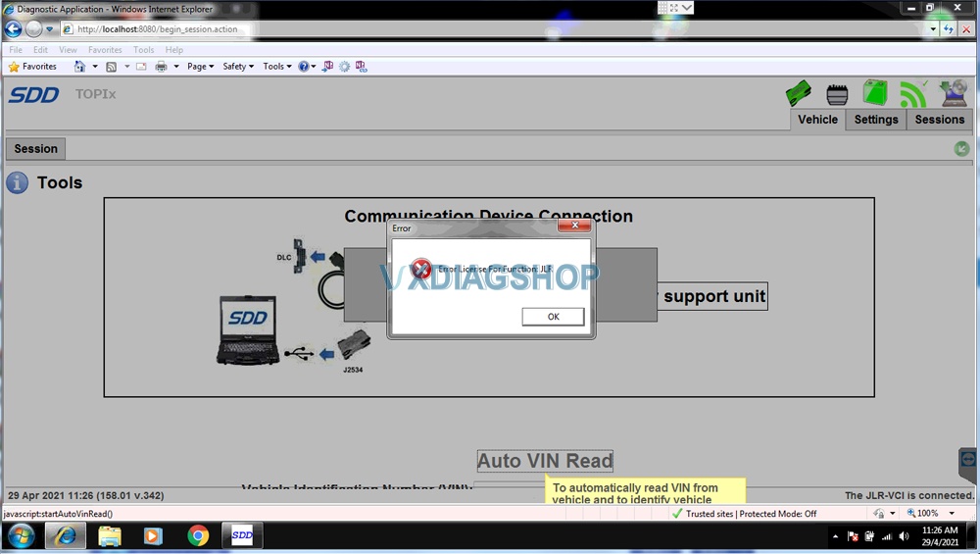The height and width of the screenshot is (554, 980).
Task: Click the side panel handle on the right edge
Action: point(968,463)
